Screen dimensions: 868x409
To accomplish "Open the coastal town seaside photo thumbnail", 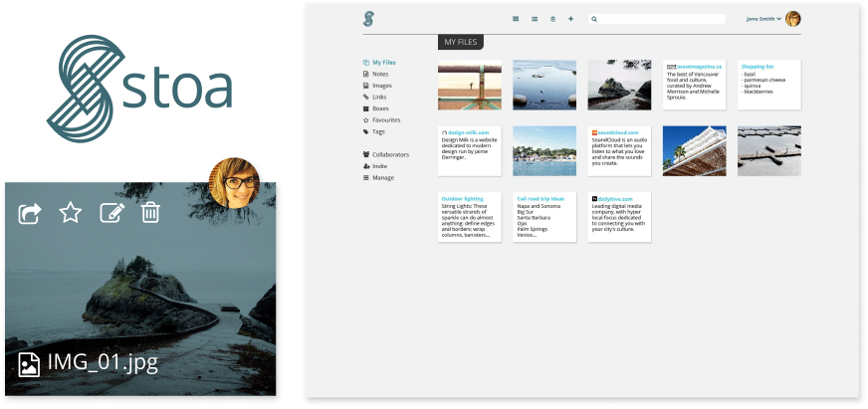I will [x=544, y=151].
